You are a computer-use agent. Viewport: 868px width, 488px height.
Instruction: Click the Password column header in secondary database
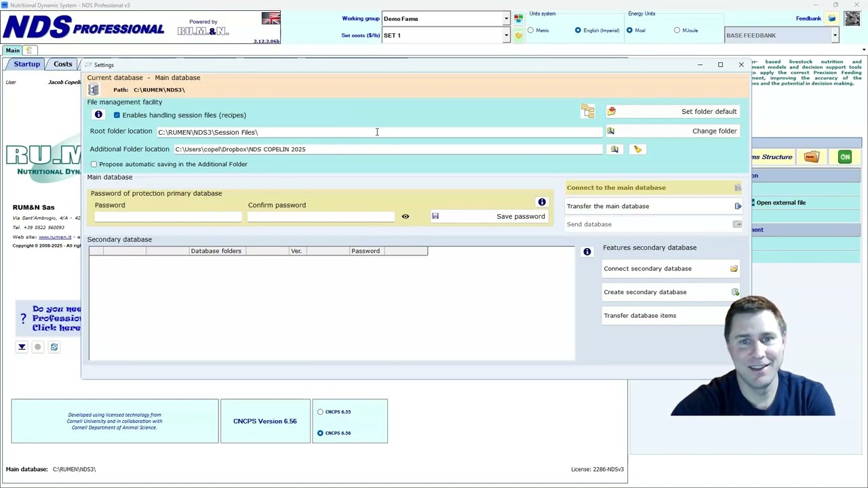[366, 251]
